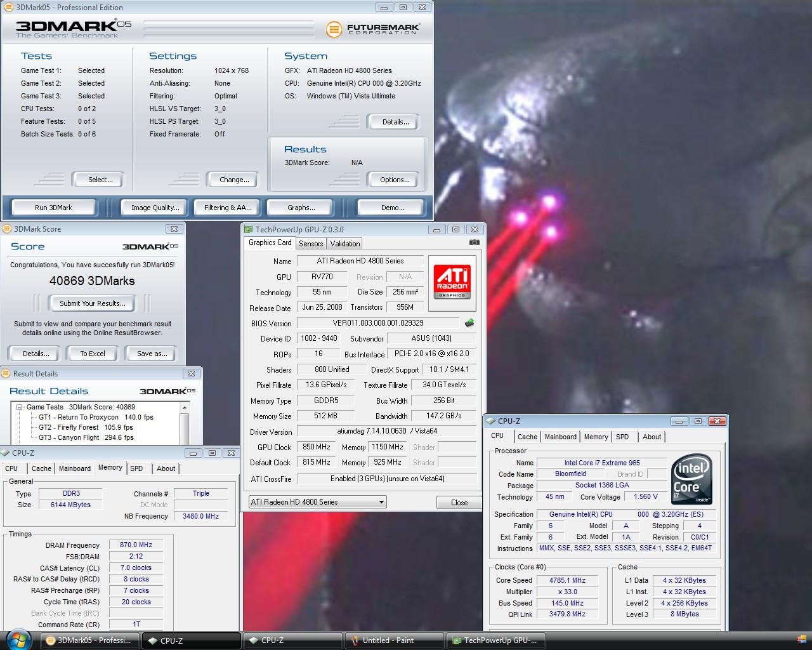812x650 pixels.
Task: Open the Graphics Card tab in GPU-Z
Action: 270,242
